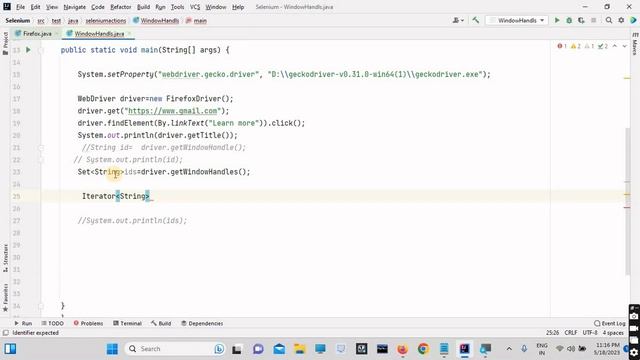Open the Maven tool window on right
The height and width of the screenshot is (360, 640).
tap(635, 44)
